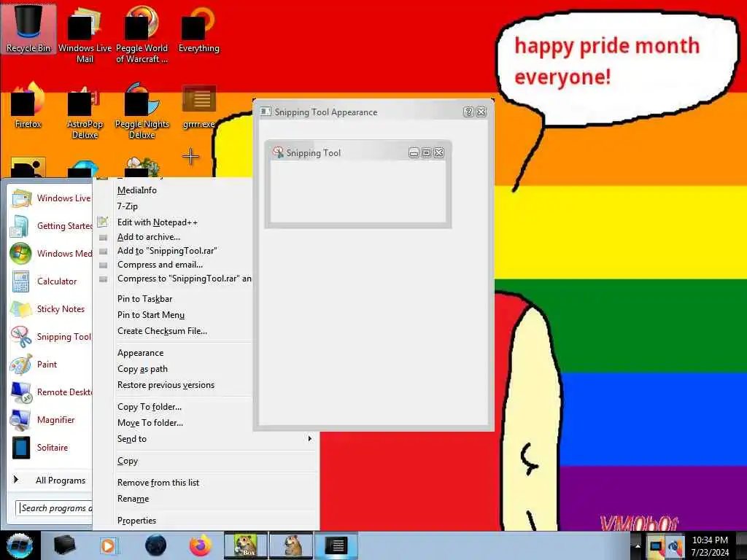The width and height of the screenshot is (747, 560).
Task: Click the Search programs input field
Action: click(x=54, y=508)
